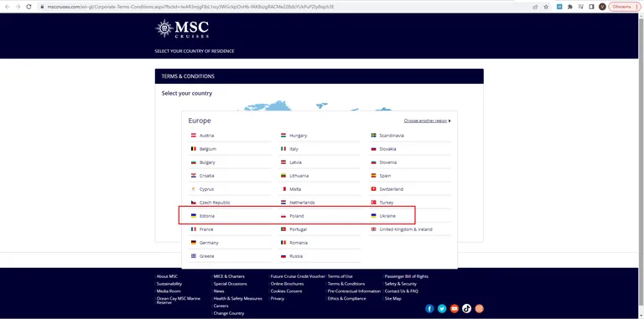This screenshot has width=644, height=319.
Task: Open the YouTube social icon in footer
Action: click(x=454, y=308)
